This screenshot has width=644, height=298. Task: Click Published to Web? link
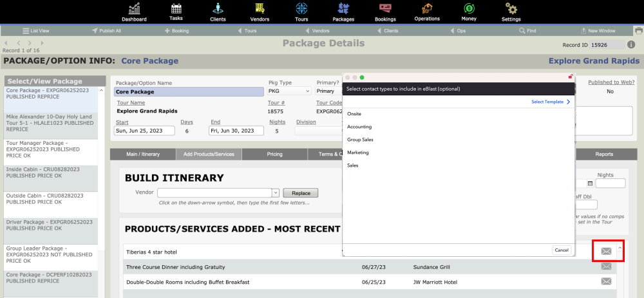point(611,82)
